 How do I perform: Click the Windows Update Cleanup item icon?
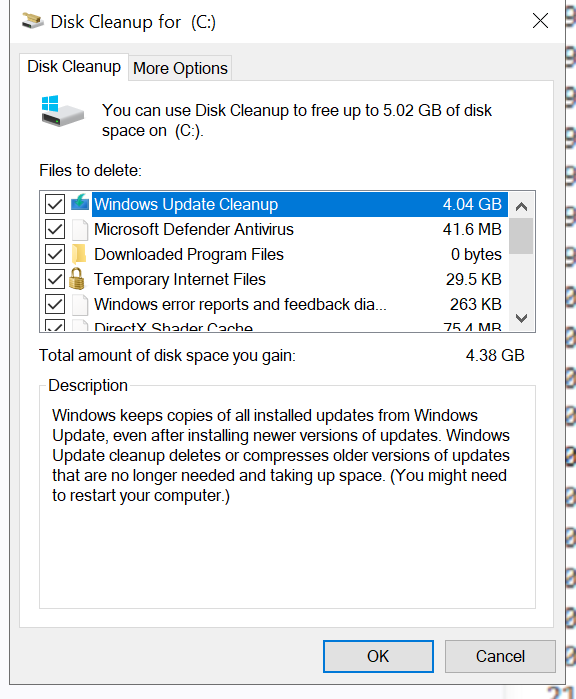point(80,204)
